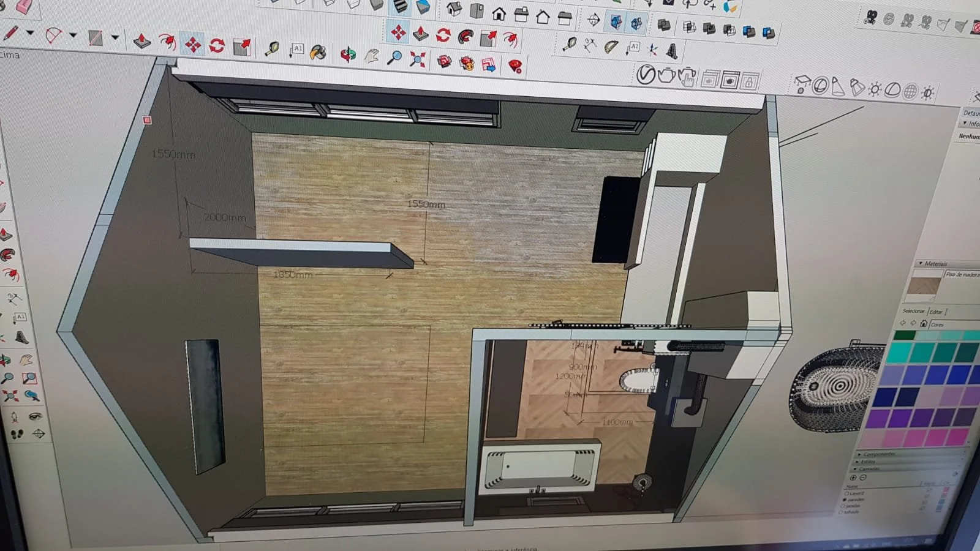
Task: Collapse the Materiais panel
Action: [x=921, y=263]
